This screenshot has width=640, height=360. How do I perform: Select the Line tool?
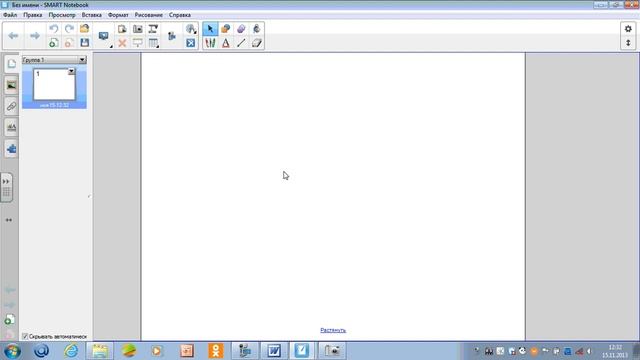coord(241,43)
